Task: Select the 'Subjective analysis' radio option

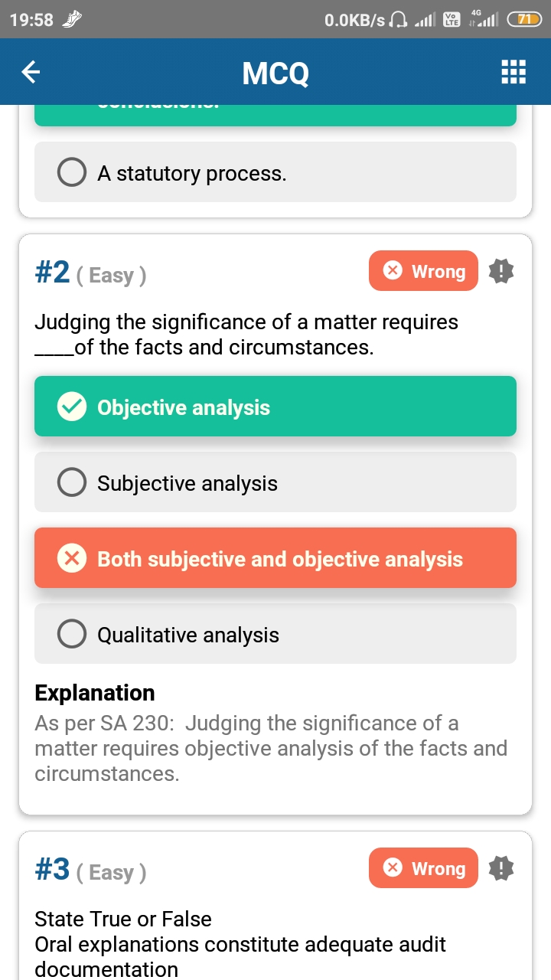Action: tap(72, 483)
